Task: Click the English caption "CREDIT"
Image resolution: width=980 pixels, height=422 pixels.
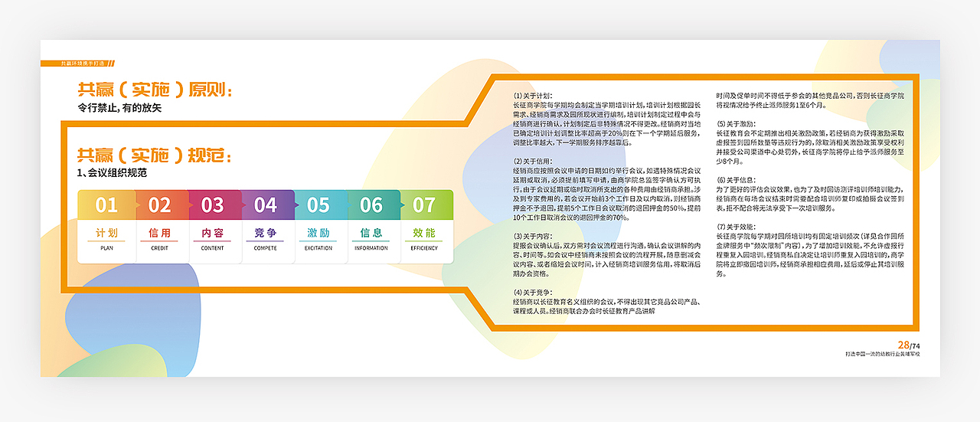Action: click(x=159, y=248)
